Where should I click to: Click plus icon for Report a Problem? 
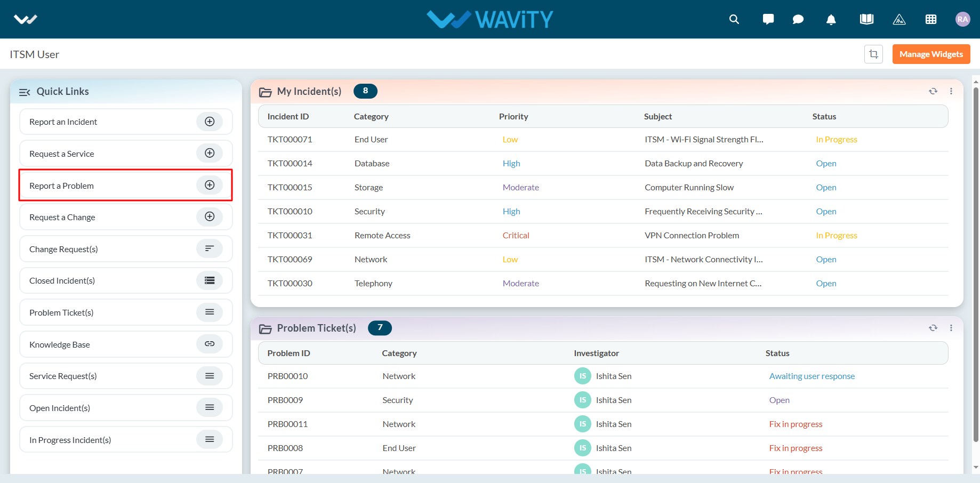coord(210,185)
